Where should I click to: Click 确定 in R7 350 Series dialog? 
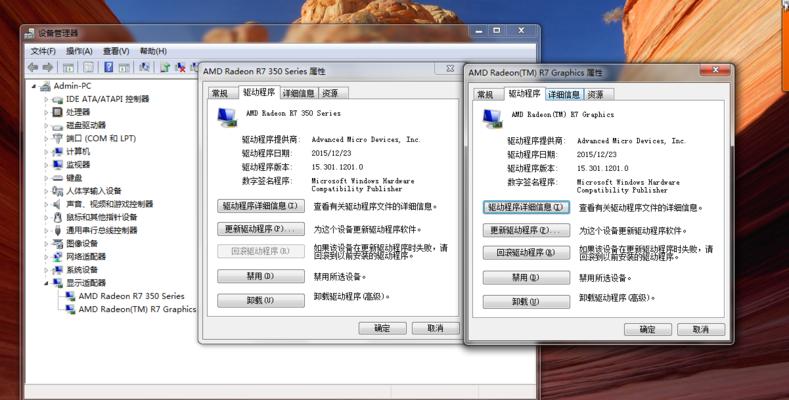click(382, 329)
